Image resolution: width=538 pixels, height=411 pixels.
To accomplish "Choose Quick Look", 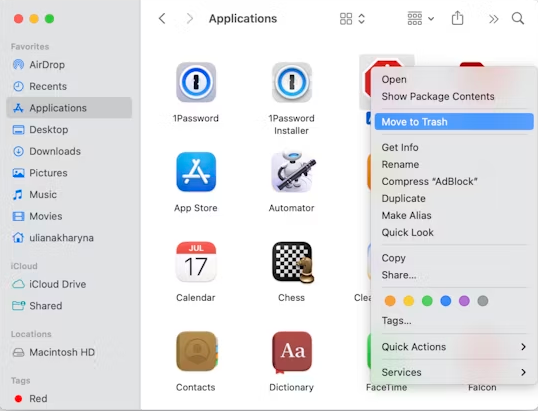I will (454, 233).
